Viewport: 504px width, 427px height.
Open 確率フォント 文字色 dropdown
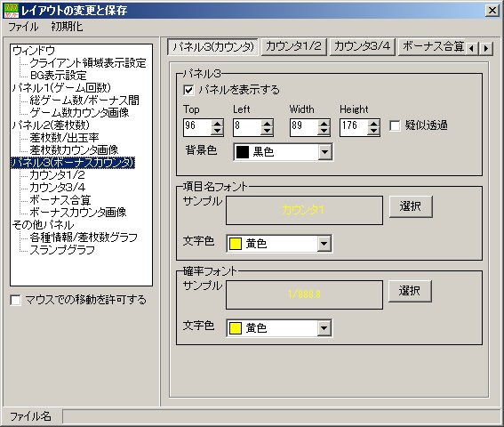[x=324, y=328]
